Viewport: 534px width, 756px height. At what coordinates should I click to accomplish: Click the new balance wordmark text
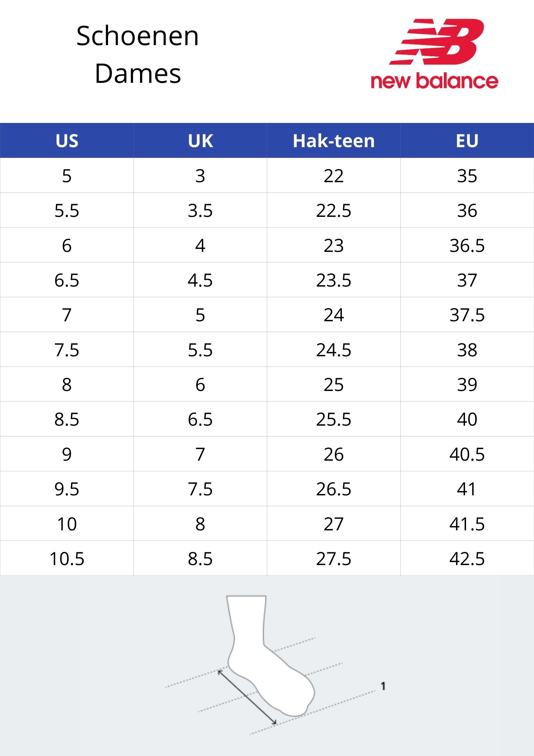[x=434, y=81]
